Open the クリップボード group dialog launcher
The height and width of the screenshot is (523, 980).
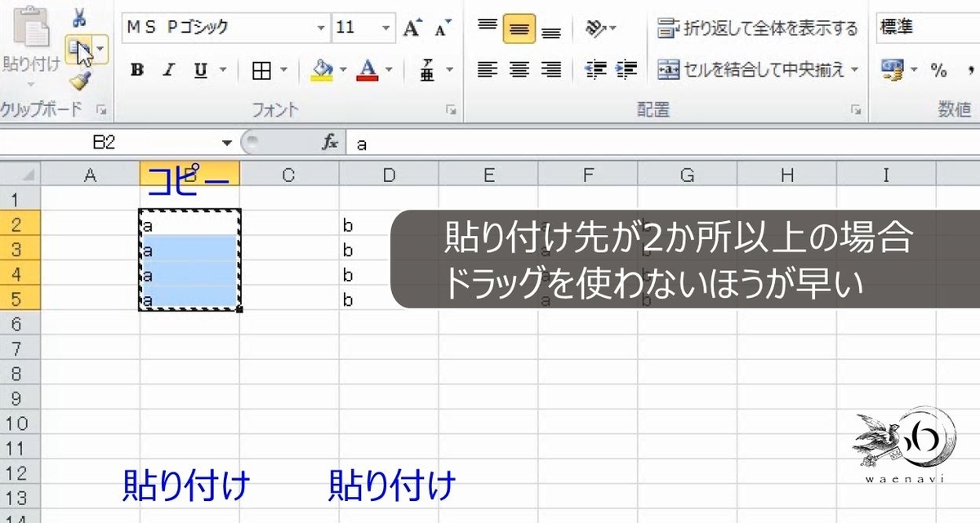101,109
